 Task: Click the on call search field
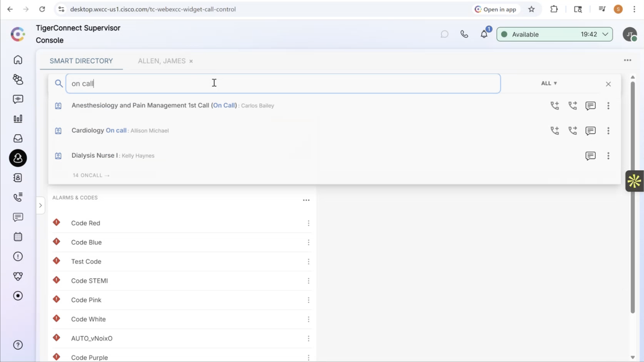coord(283,83)
